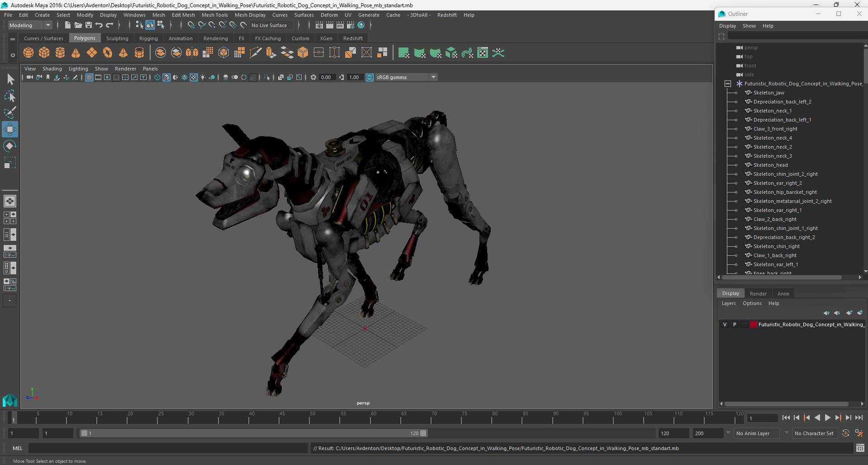Open shelf options menu button

(x=13, y=55)
